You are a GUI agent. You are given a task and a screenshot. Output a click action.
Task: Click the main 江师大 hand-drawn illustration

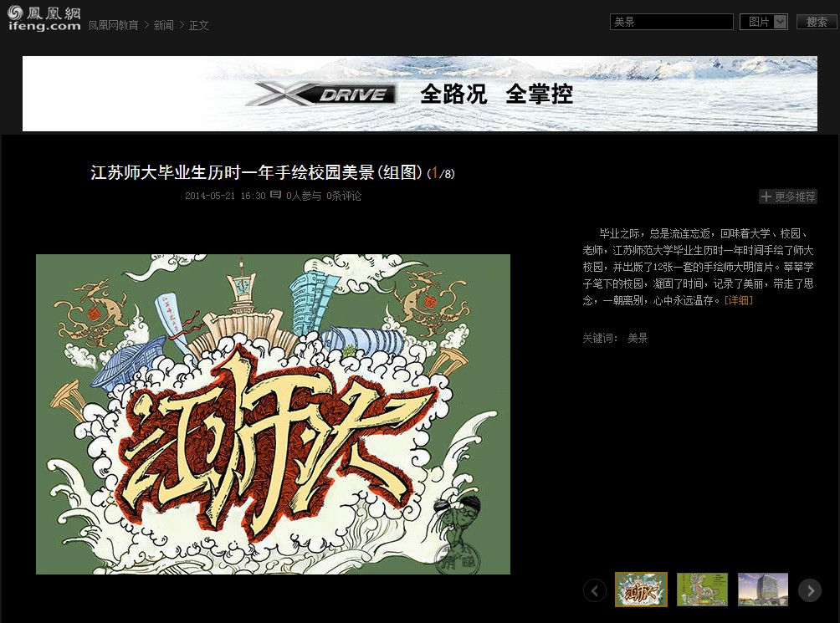(x=273, y=414)
